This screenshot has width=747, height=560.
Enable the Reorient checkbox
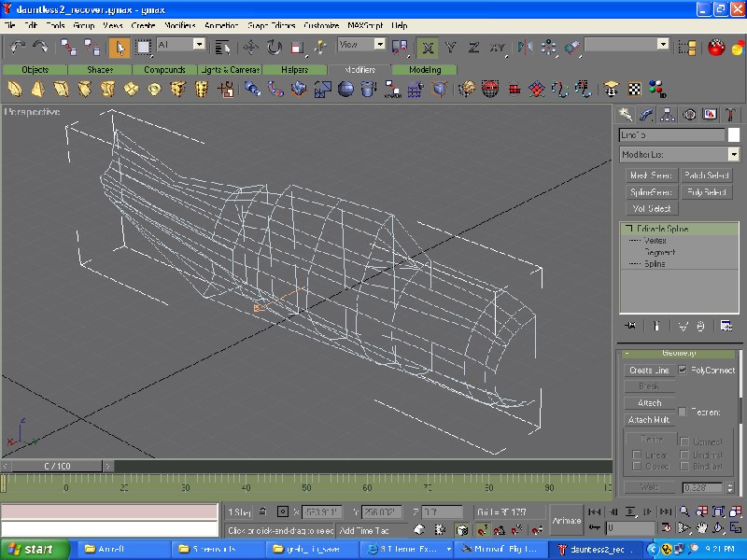(683, 412)
